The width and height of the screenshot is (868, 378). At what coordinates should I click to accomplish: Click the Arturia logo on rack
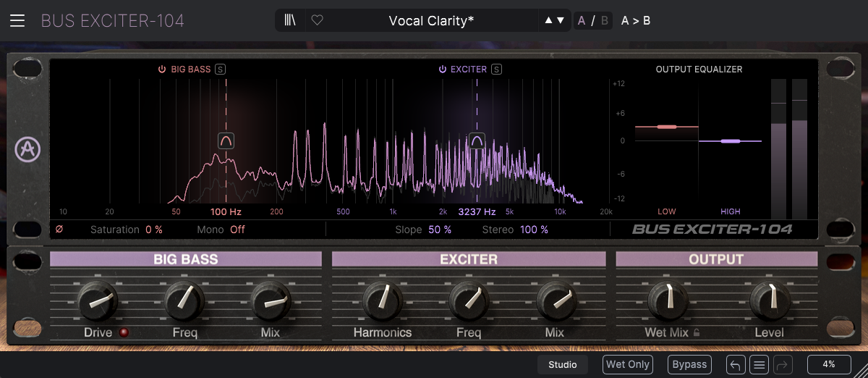[28, 149]
